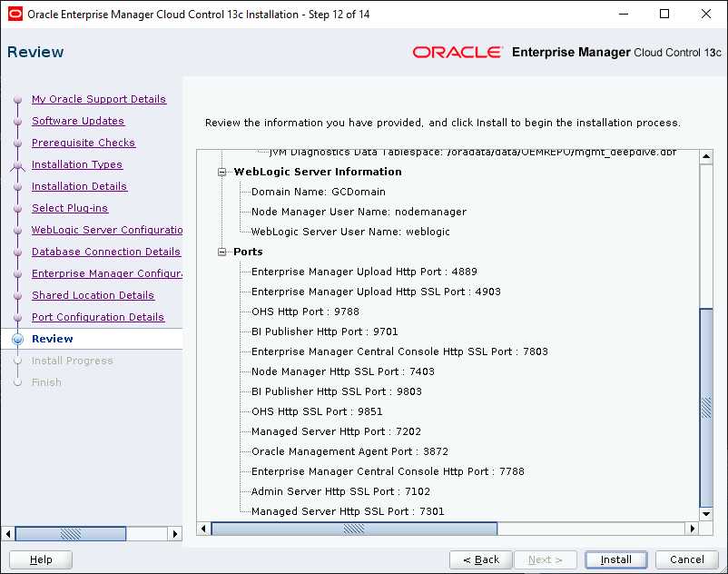Open Prerequisite Checks step

click(x=84, y=143)
